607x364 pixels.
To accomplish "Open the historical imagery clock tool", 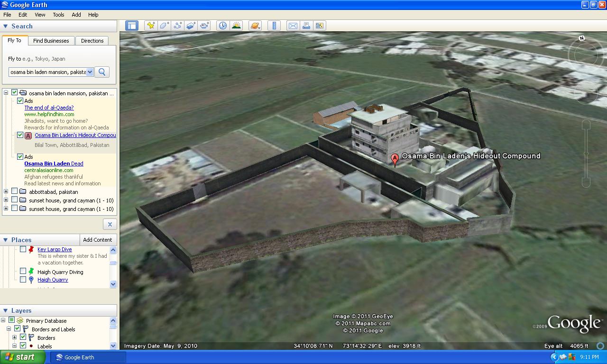I will coord(222,26).
